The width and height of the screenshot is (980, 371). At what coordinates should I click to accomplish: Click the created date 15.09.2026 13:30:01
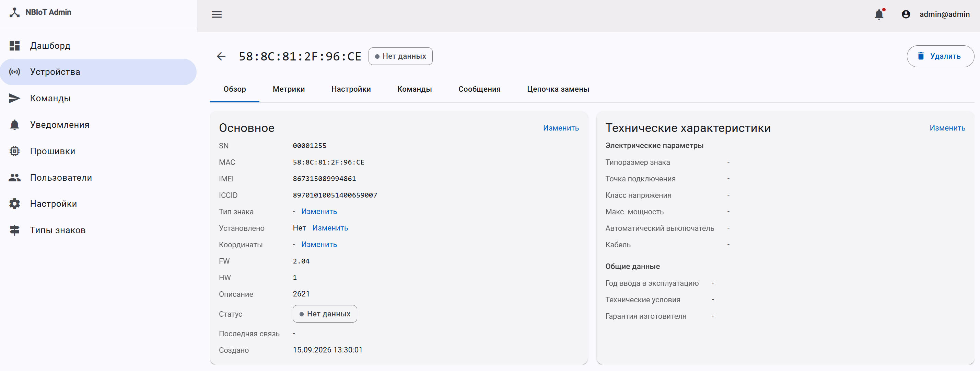(327, 350)
